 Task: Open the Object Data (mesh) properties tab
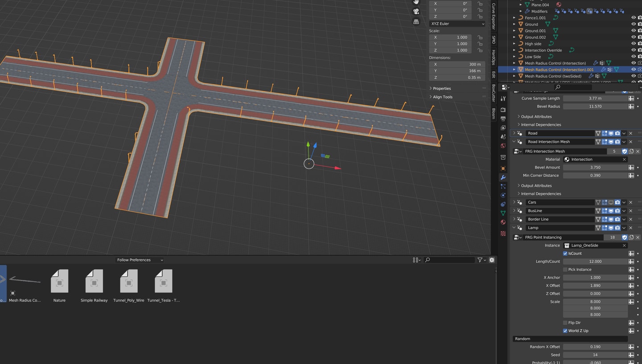tap(503, 213)
